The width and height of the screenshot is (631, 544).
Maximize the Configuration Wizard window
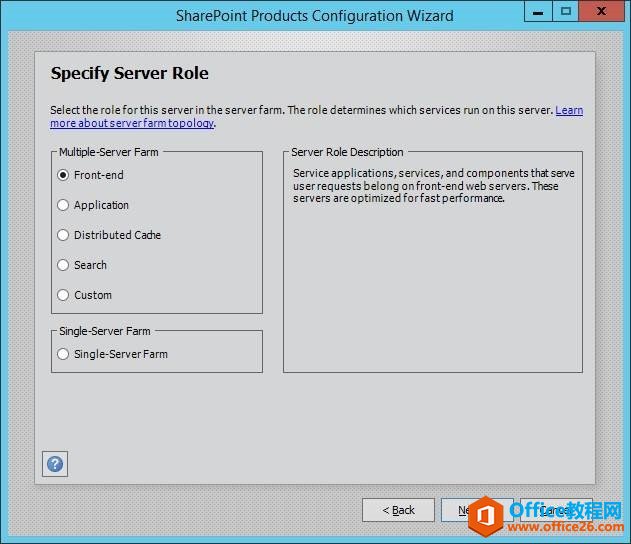tap(565, 11)
